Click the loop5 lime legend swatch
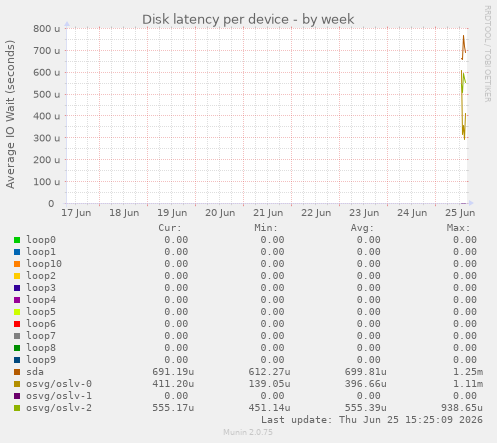This screenshot has width=497, height=443. 17,312
